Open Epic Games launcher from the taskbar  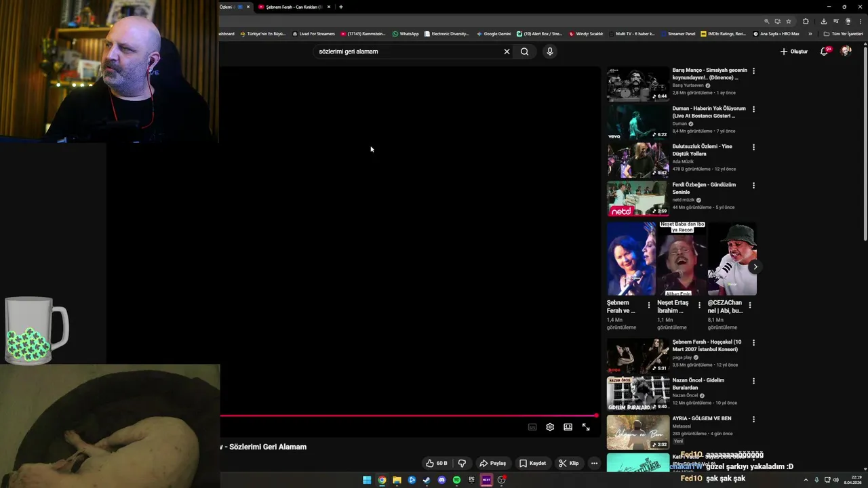click(471, 480)
